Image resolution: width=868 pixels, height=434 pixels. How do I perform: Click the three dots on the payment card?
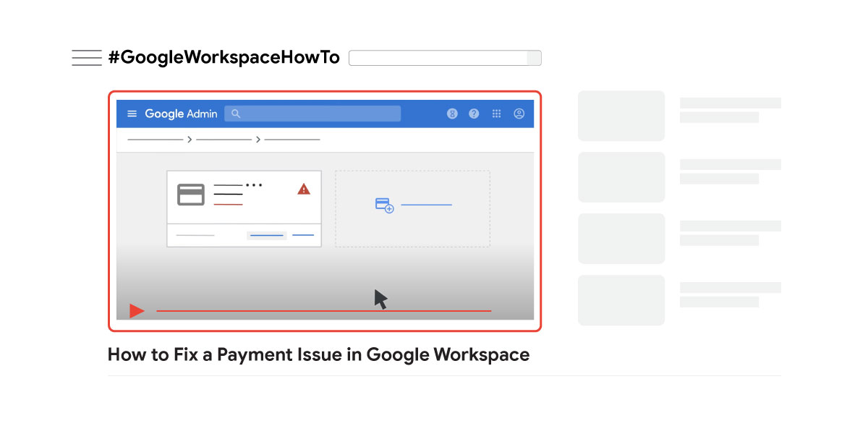click(254, 185)
